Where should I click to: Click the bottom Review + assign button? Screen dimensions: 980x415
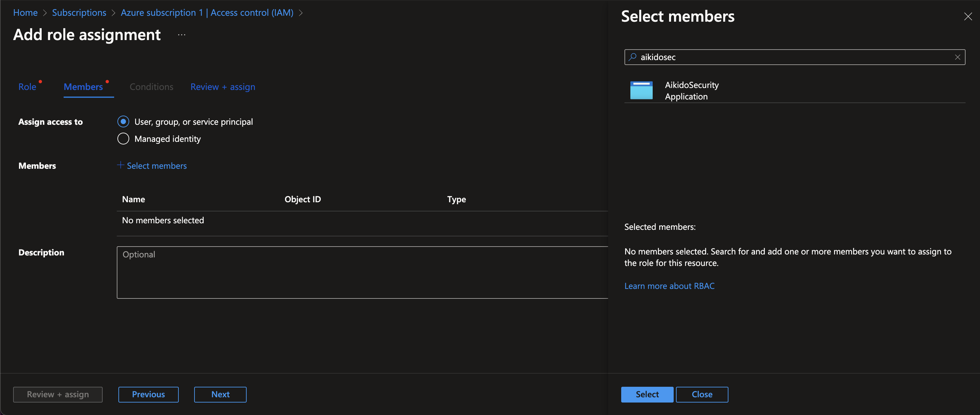click(58, 394)
